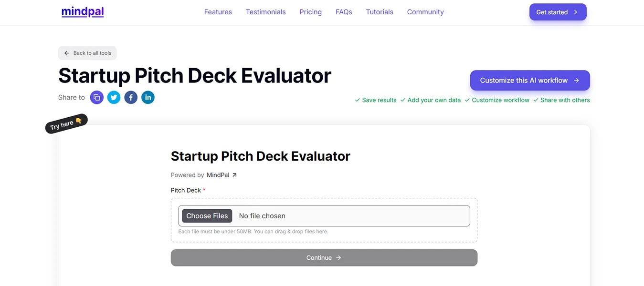The width and height of the screenshot is (644, 286).
Task: Click the Try here badge
Action: [x=66, y=124]
